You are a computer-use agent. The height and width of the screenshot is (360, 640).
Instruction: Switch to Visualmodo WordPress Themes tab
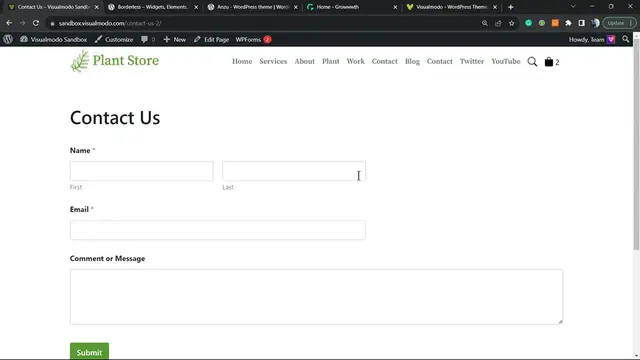451,7
